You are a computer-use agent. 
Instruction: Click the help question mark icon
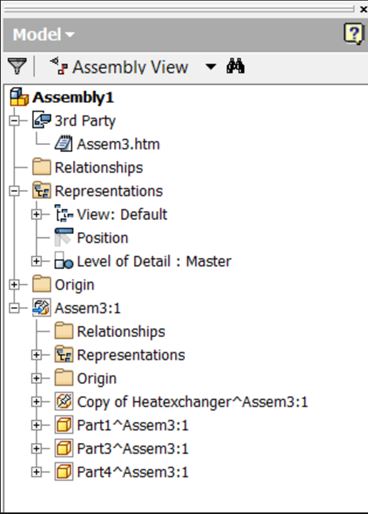click(x=353, y=34)
